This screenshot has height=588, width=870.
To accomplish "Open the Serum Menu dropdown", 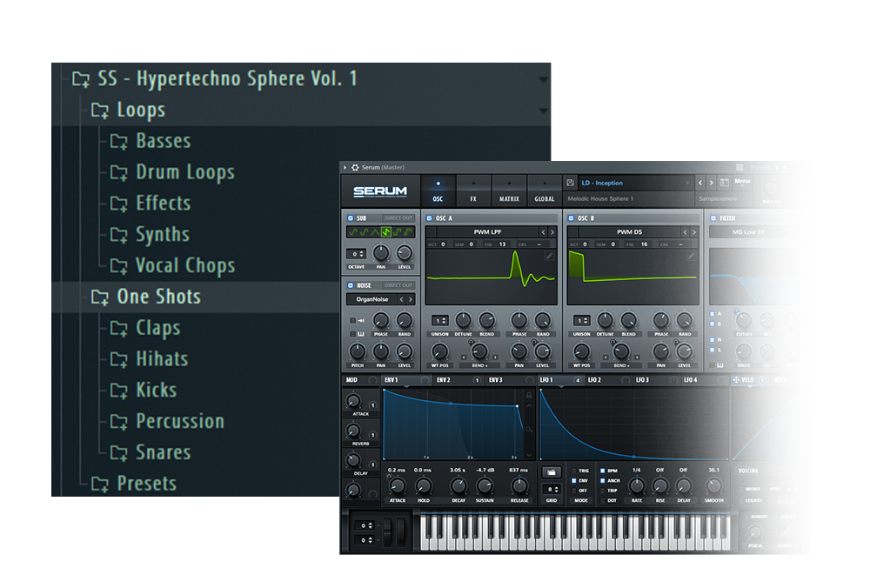I will 741,183.
